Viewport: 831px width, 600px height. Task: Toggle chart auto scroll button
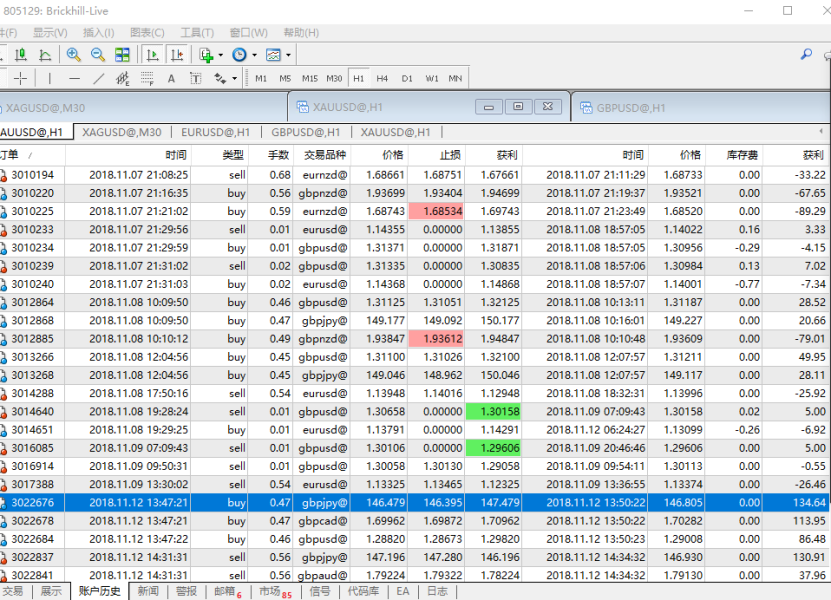[x=152, y=55]
